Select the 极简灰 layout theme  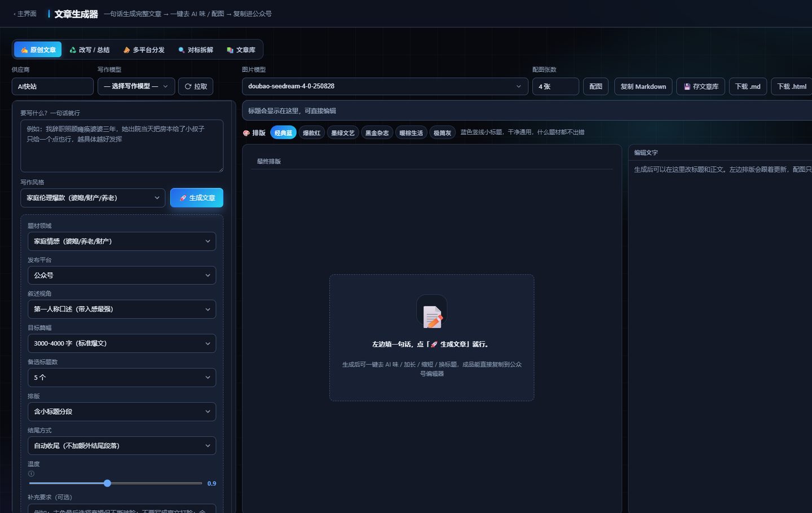coord(443,133)
